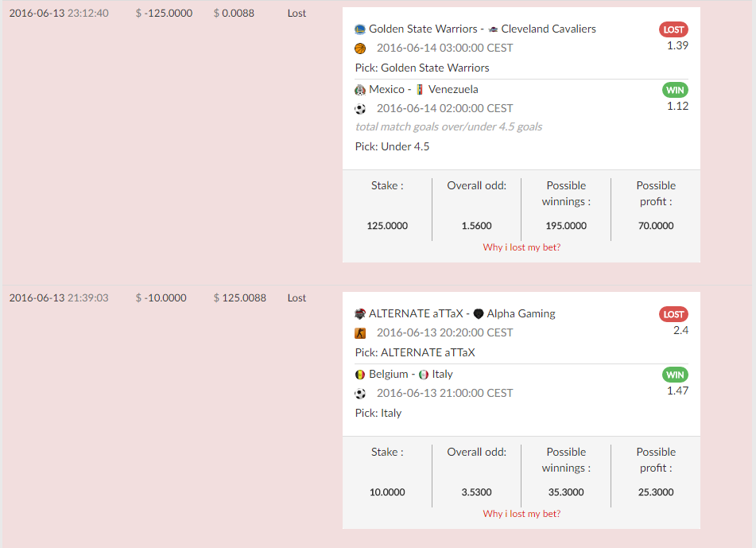The height and width of the screenshot is (548, 756).
Task: Click match time '2016-06-13 20:20:00 CEST'
Action: coord(444,332)
